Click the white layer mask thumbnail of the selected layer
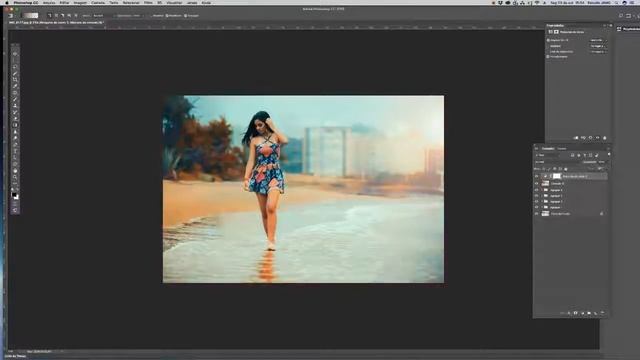Screen dimensions: 640x360 pos(557,176)
